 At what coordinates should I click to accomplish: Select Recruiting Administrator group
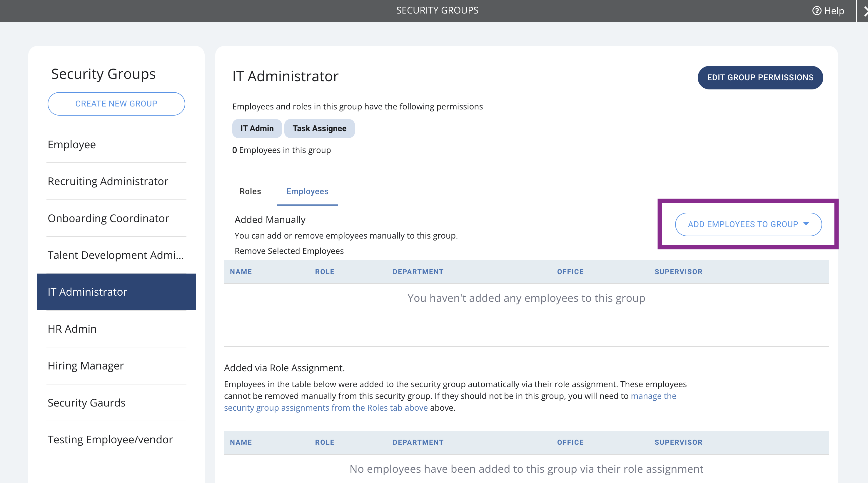[116, 181]
